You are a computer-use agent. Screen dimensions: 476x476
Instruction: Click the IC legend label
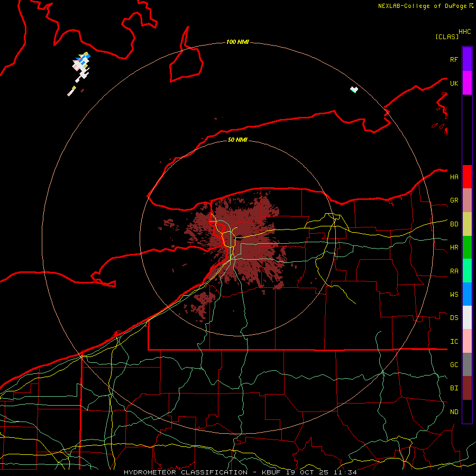[x=454, y=342]
